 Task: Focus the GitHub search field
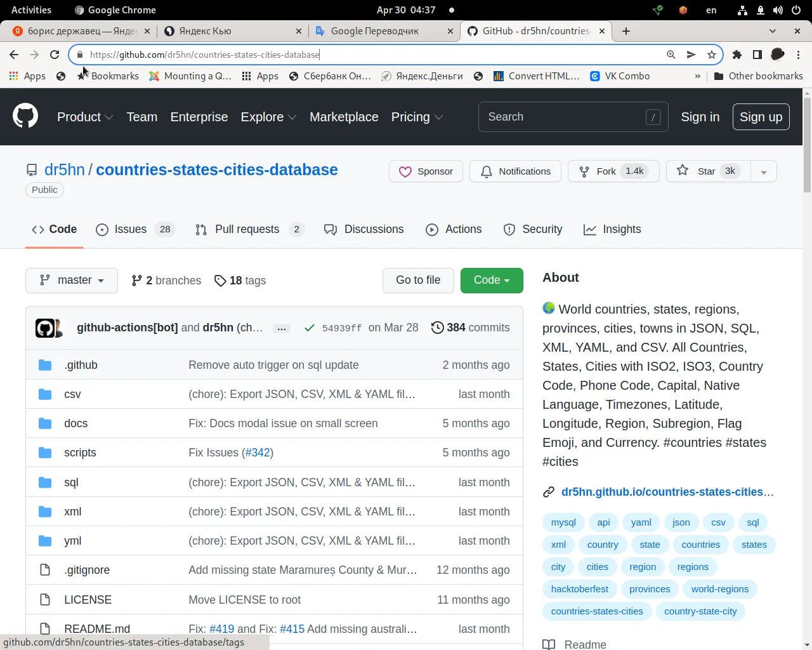pos(573,117)
